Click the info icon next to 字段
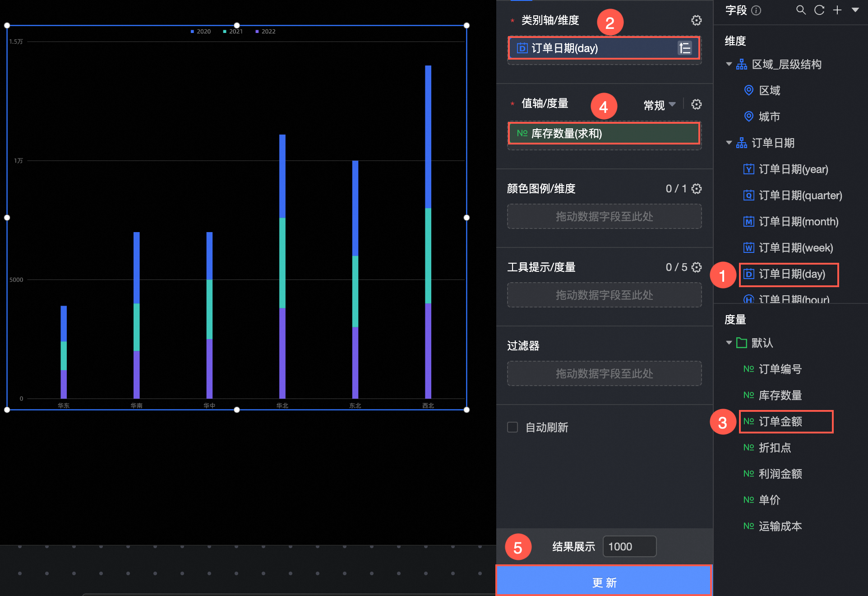 756,10
